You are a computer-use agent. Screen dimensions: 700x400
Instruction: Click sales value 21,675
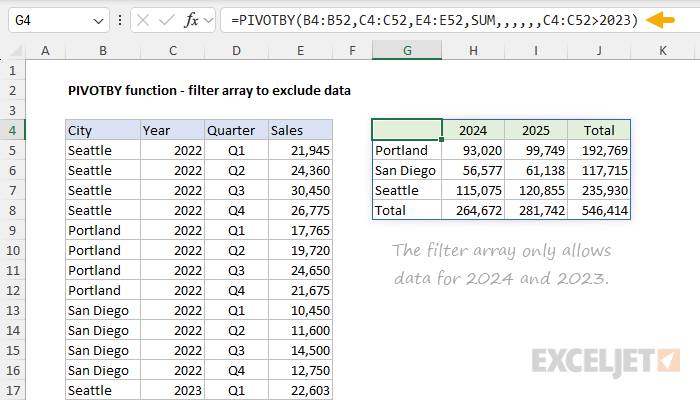(x=300, y=291)
